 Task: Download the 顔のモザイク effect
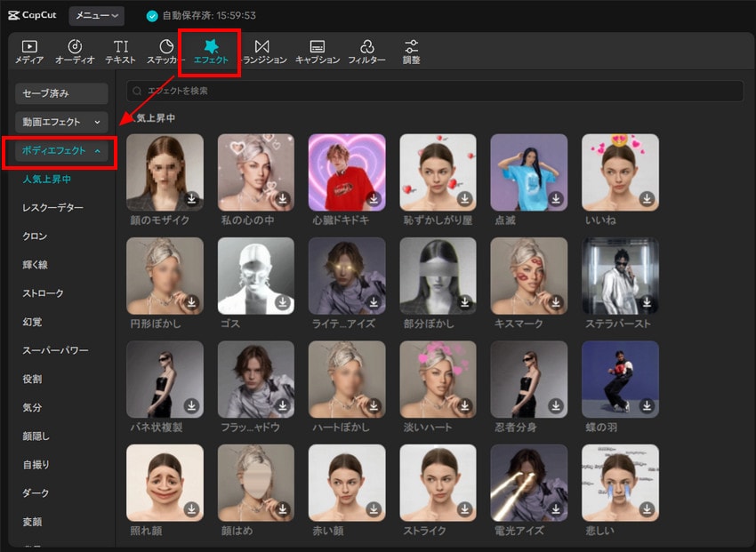[191, 200]
